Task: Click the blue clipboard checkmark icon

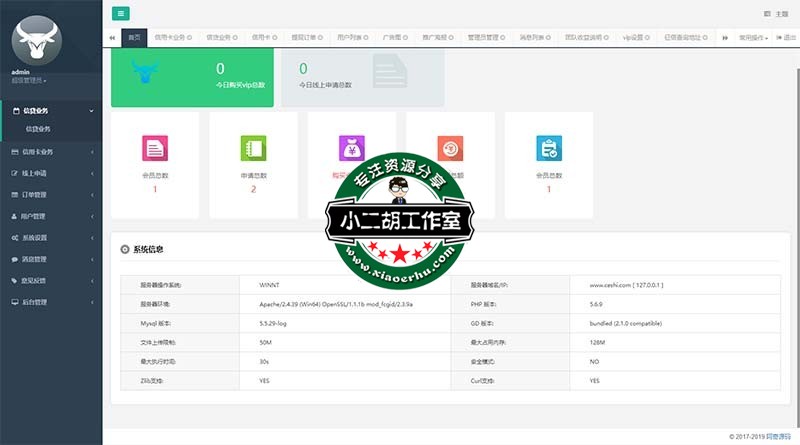Action: coord(548,148)
